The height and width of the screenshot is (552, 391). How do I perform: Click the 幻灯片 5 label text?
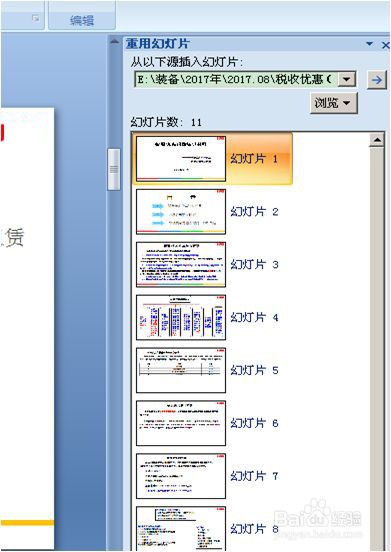click(254, 370)
